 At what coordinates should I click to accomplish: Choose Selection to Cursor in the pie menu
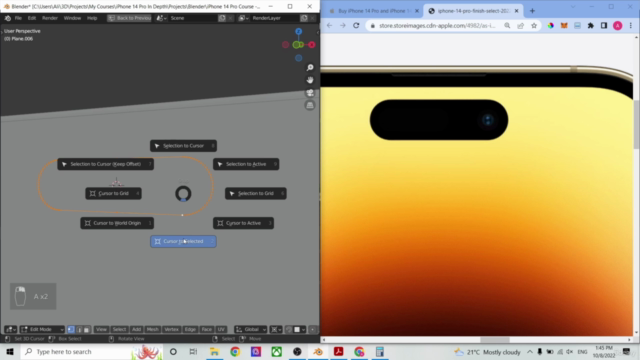tap(183, 146)
